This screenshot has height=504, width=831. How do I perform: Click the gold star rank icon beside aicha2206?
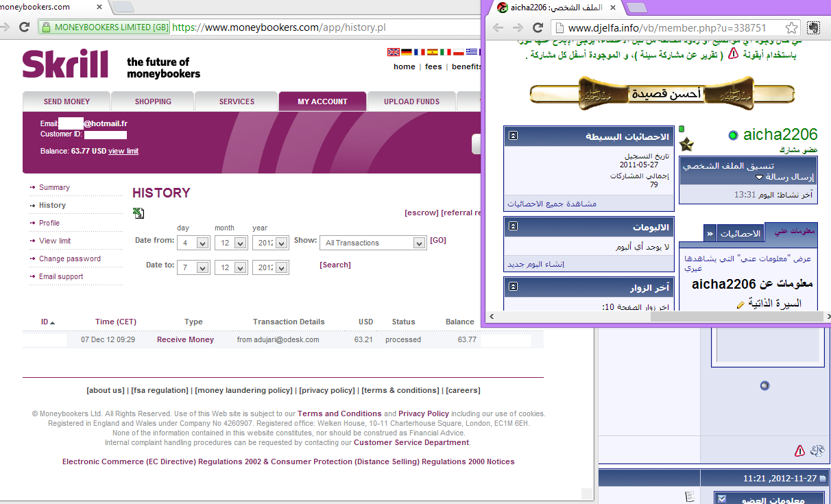(686, 145)
